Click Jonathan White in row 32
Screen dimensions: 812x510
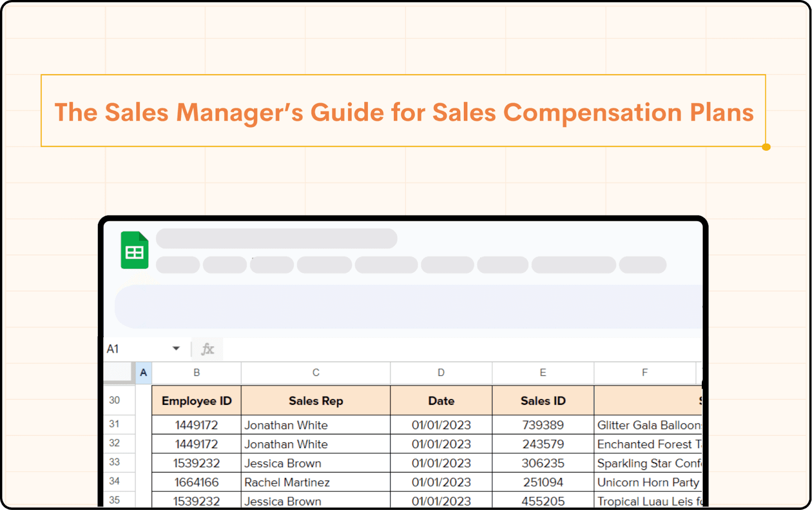(316, 444)
